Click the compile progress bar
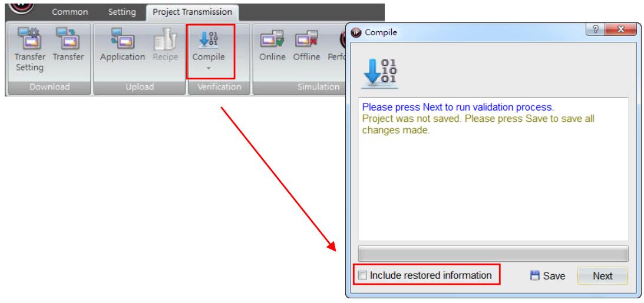 [x=493, y=254]
